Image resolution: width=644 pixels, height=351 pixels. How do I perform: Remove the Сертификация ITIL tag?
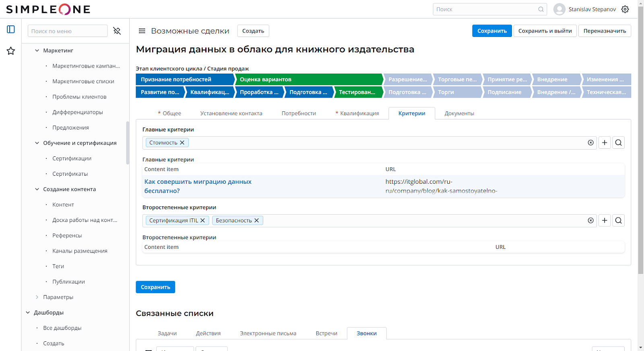[203, 220]
